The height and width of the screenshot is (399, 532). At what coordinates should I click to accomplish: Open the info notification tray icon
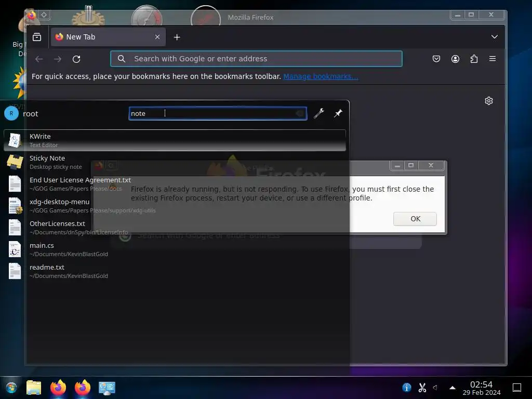pos(406,387)
